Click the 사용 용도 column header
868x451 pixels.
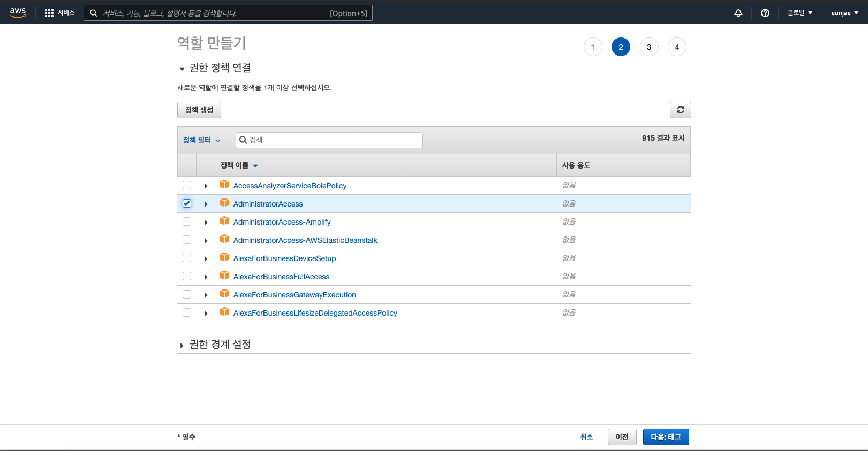pos(576,165)
